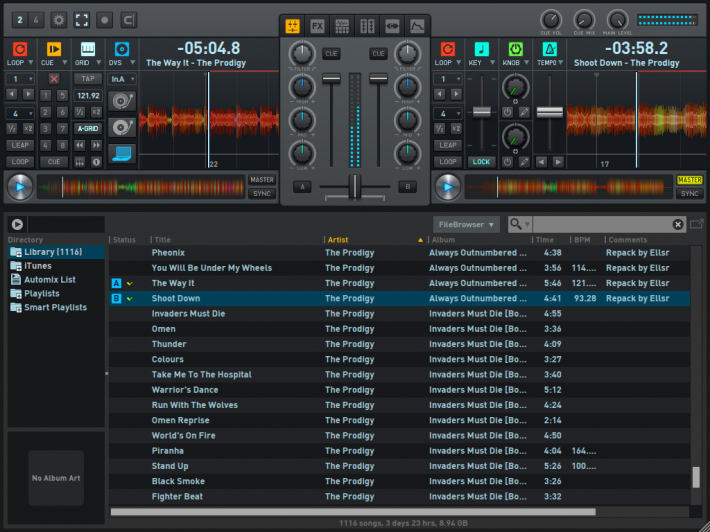
Task: Click deck A blue DVS icon
Action: click(x=121, y=49)
